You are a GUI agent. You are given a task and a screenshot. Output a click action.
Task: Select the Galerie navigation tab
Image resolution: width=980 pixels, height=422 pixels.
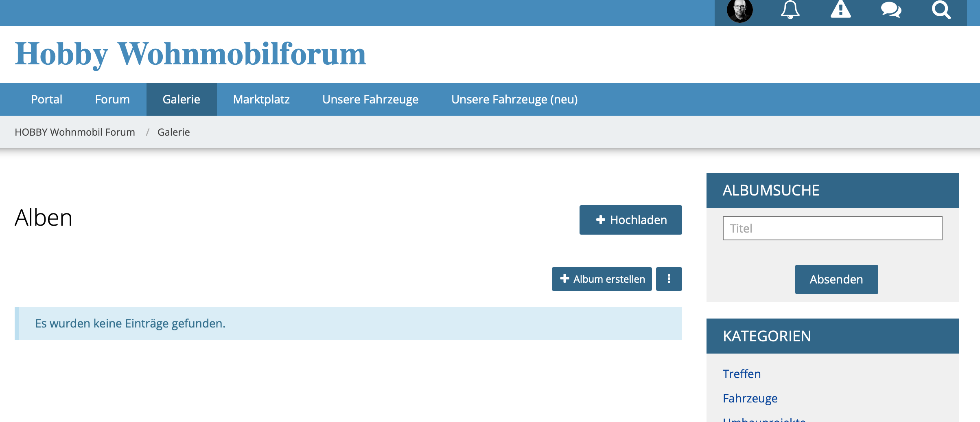tap(182, 99)
